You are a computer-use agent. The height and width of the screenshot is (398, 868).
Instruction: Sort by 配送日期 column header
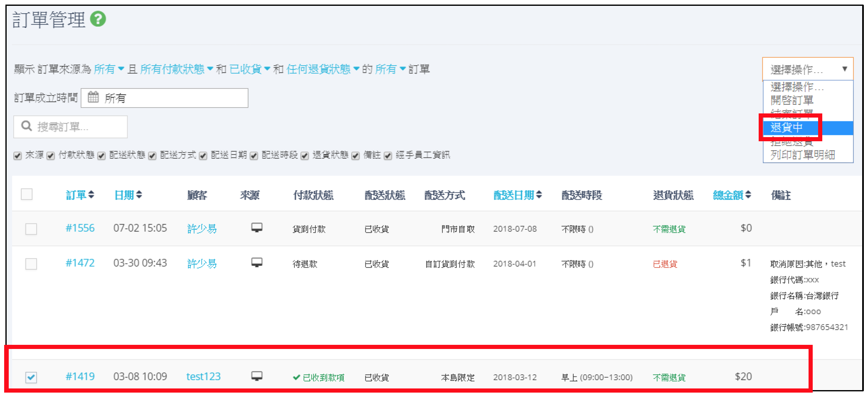pyautogui.click(x=514, y=195)
